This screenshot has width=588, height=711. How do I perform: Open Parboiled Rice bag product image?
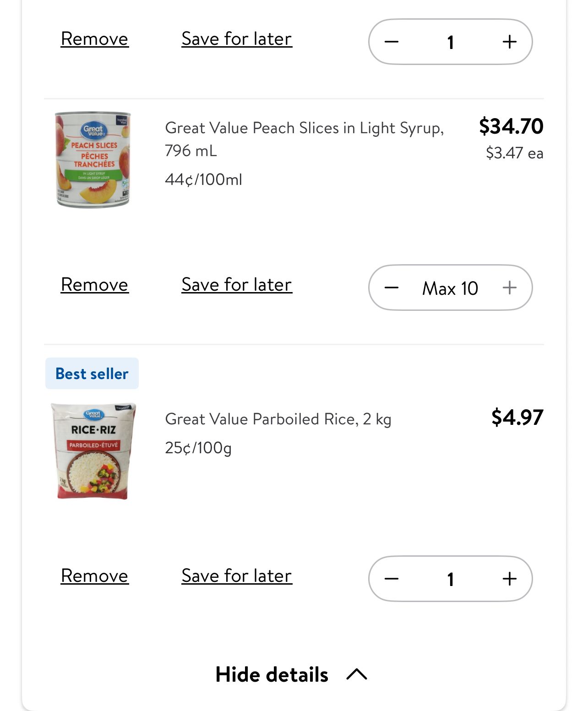[93, 451]
